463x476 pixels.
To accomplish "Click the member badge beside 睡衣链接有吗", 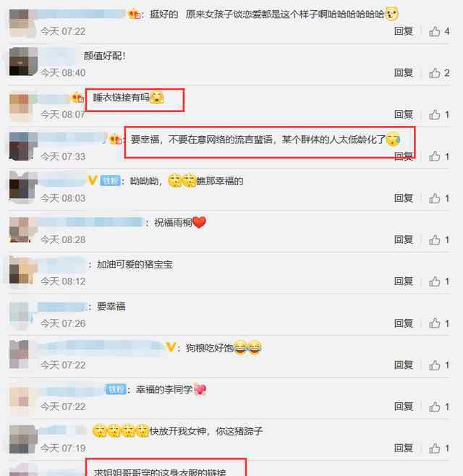I will coord(77,98).
